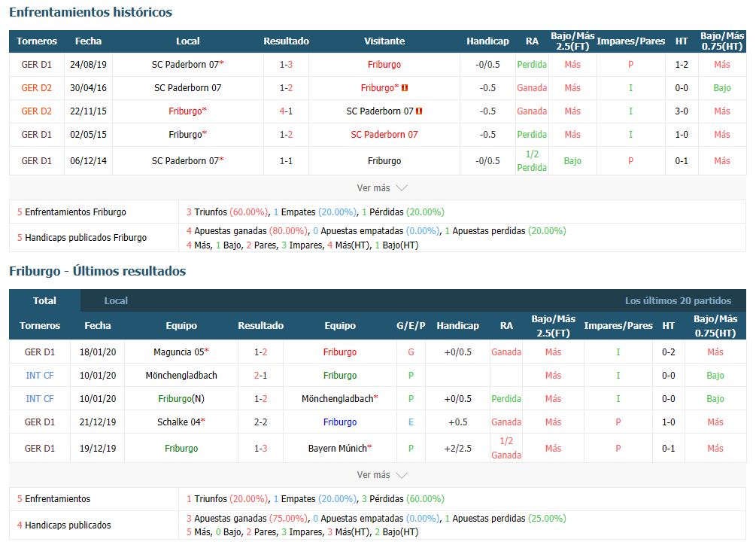The width and height of the screenshot is (756, 542).
Task: Open the 4-1 result of 22/11/15 match
Action: pos(287,111)
